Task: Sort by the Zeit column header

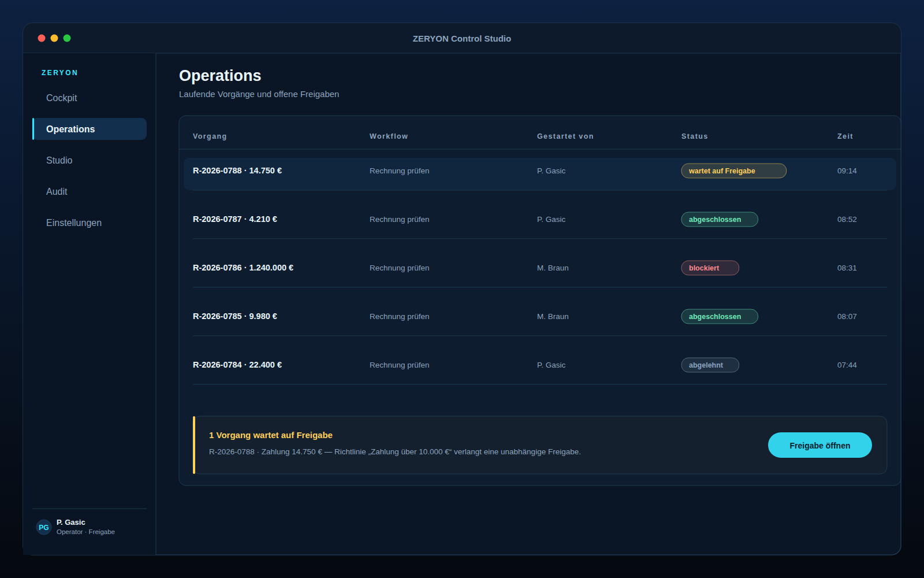Action: pyautogui.click(x=845, y=136)
